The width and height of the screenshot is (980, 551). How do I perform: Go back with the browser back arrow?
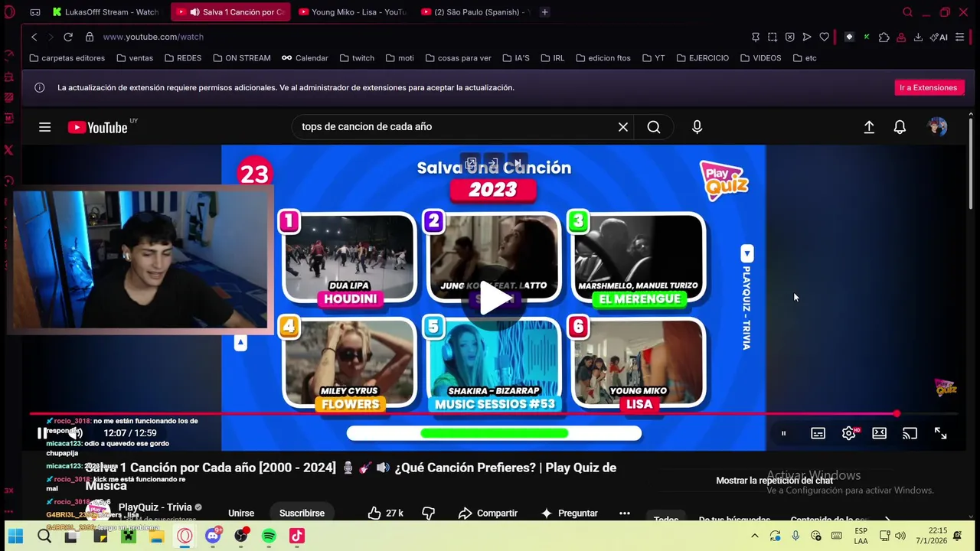click(x=34, y=37)
